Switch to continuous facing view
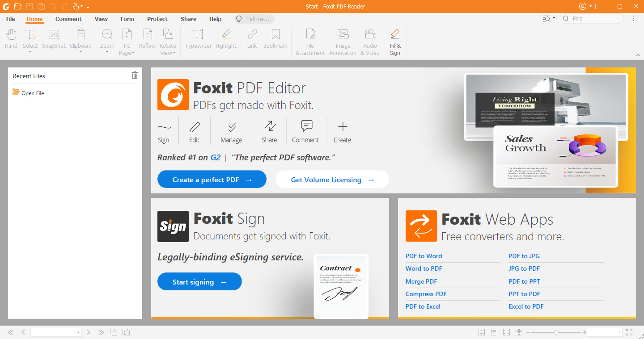The height and width of the screenshot is (339, 644). click(519, 332)
